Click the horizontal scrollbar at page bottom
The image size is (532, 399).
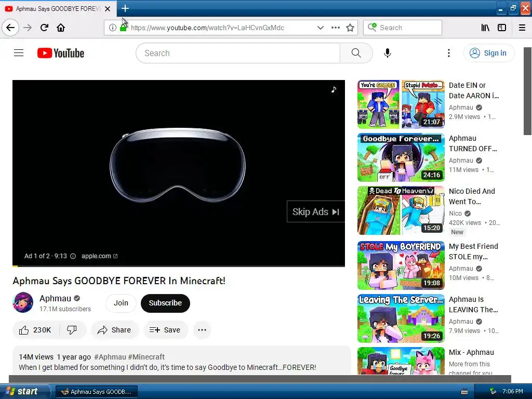260,379
